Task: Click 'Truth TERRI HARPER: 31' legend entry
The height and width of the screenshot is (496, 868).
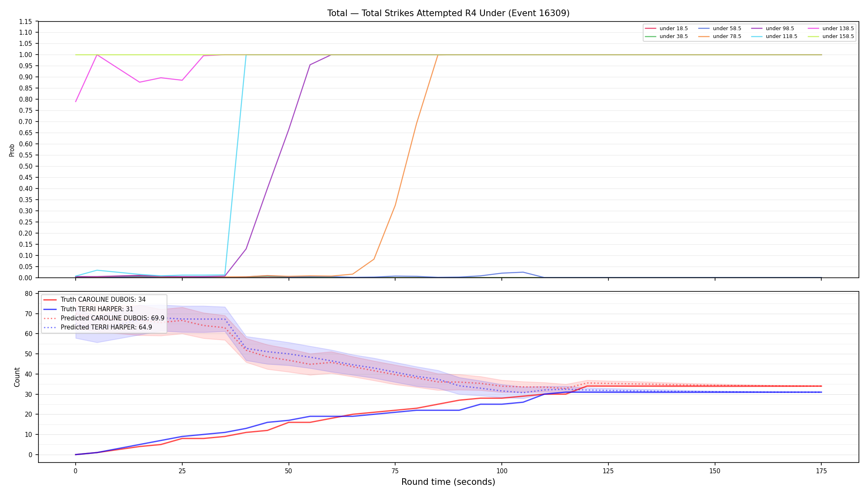Action: (88, 309)
